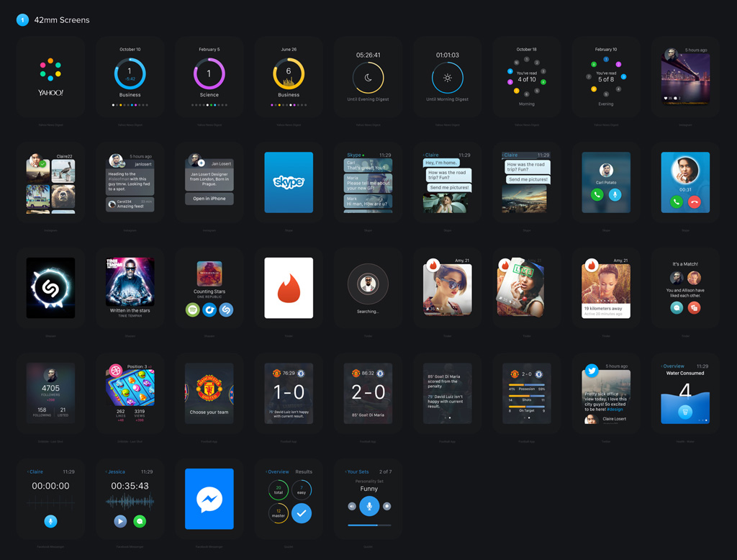
Task: Open the Facebook Messenger logo tile
Action: click(209, 499)
